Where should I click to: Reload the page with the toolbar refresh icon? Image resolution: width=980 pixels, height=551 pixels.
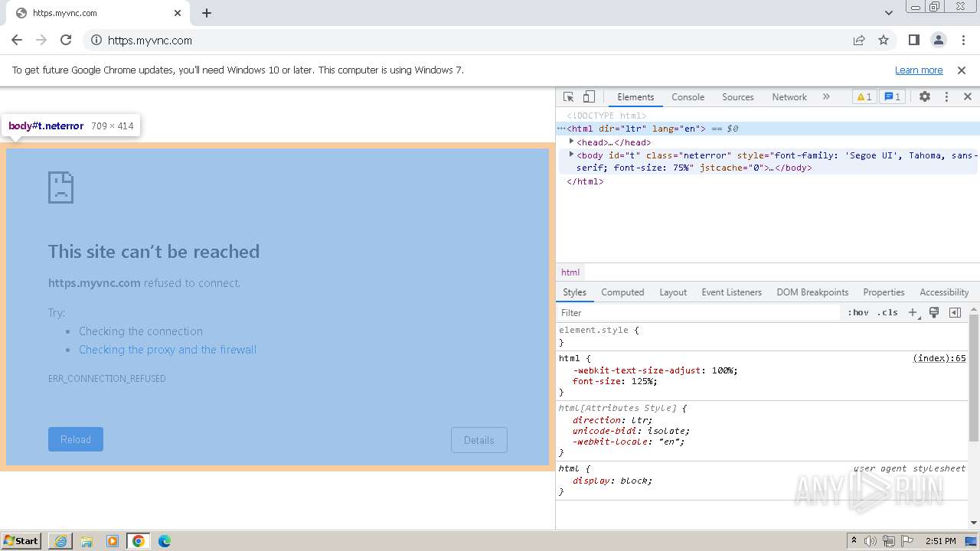[x=66, y=41]
